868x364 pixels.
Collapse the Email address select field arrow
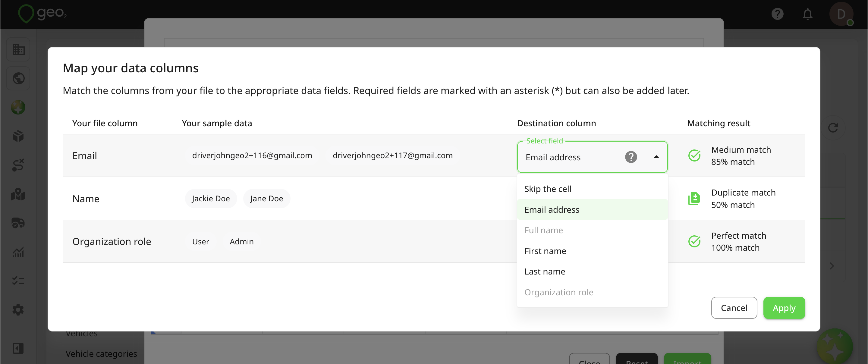[656, 157]
